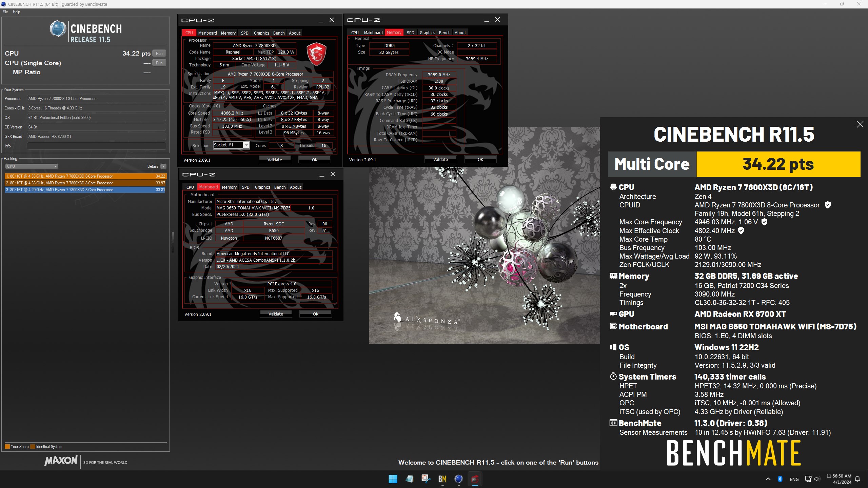Screen dimensions: 868x488
Task: Open the Ranking CPU dropdown
Action: [x=32, y=166]
